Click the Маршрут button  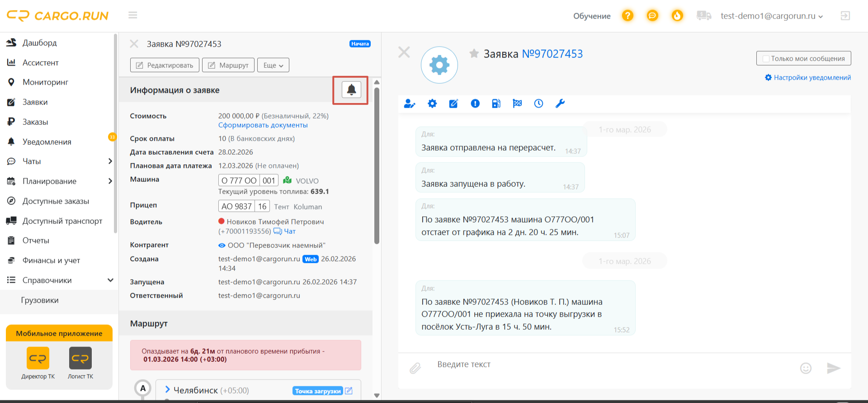point(228,65)
